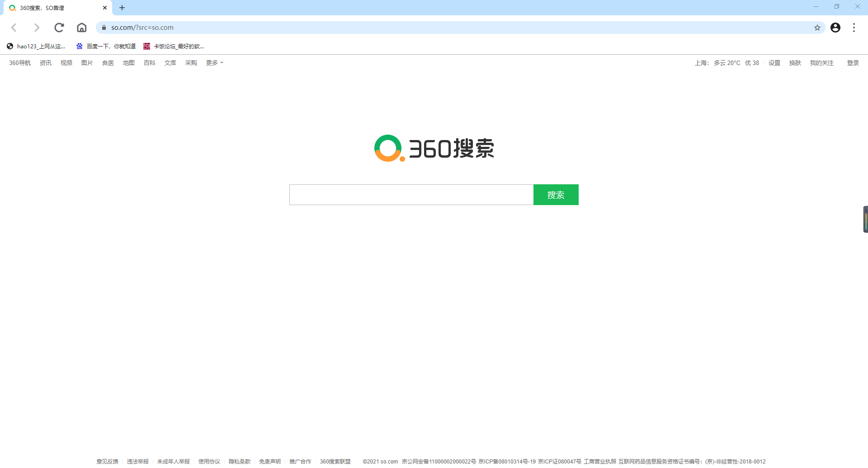Image resolution: width=868 pixels, height=468 pixels.
Task: Open the 图片 section
Action: click(87, 63)
